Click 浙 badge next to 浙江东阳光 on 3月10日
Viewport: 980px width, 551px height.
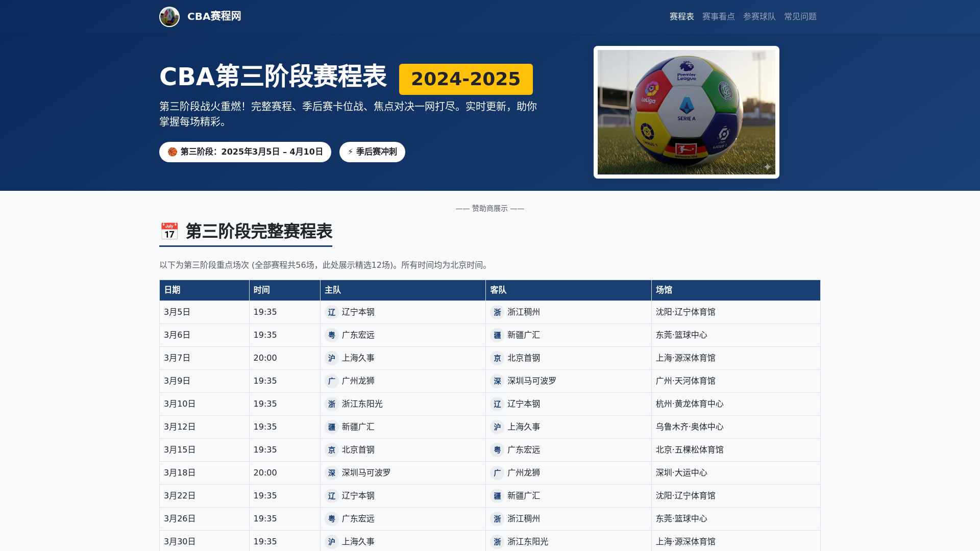332,404
